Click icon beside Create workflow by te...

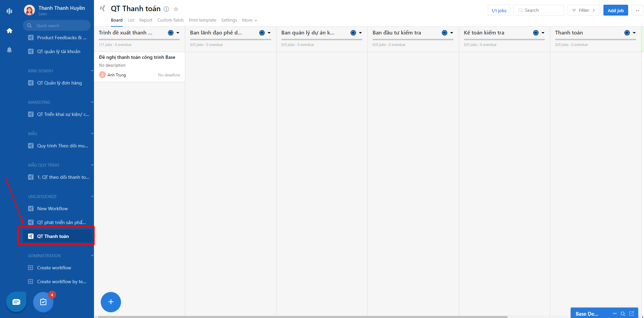point(30,282)
